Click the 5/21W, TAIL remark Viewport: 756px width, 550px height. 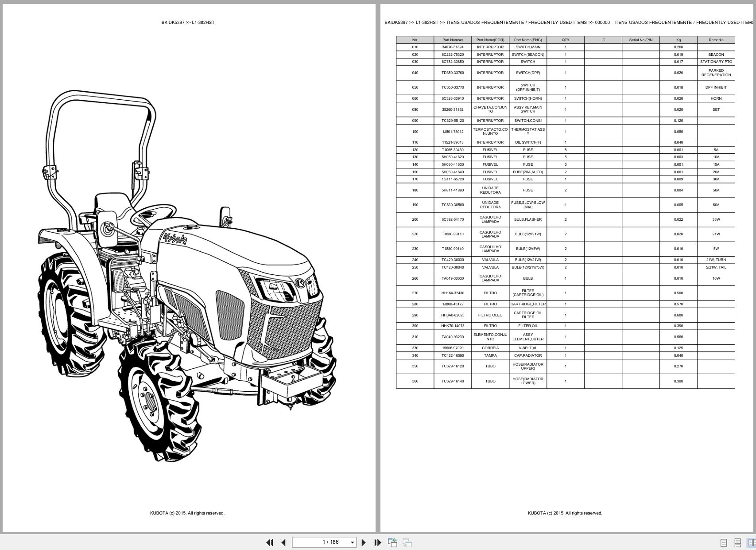pos(716,267)
